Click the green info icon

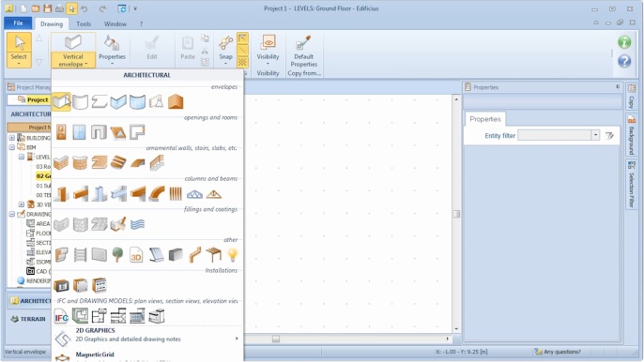(624, 42)
